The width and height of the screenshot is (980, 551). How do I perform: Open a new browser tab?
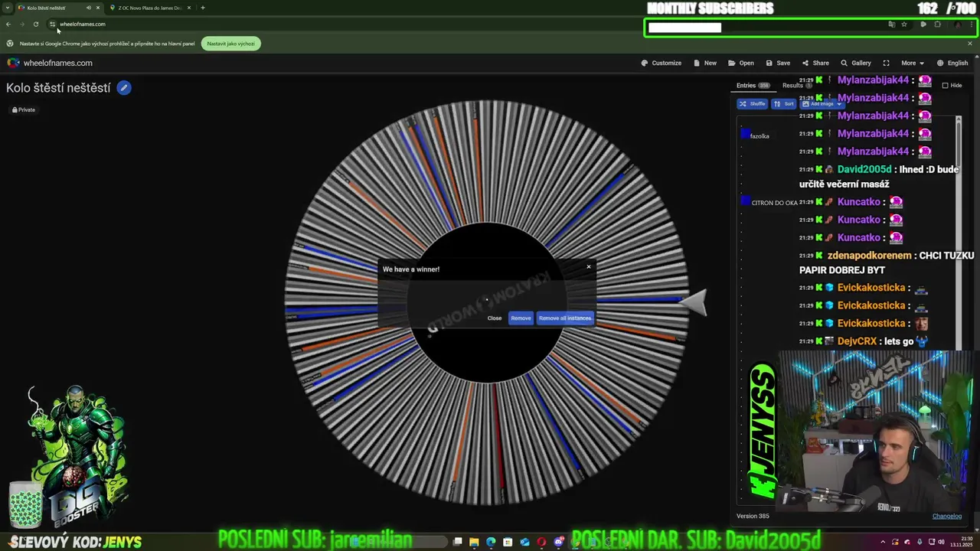[203, 8]
